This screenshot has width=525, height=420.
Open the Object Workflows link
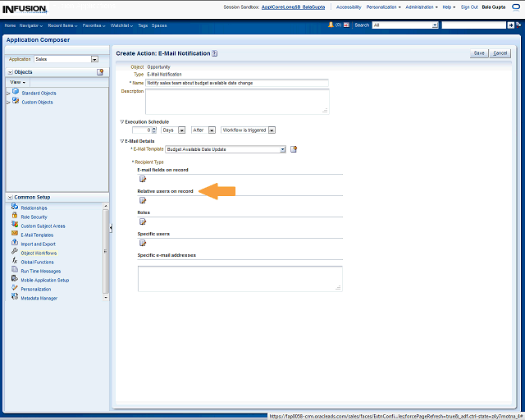[39, 253]
